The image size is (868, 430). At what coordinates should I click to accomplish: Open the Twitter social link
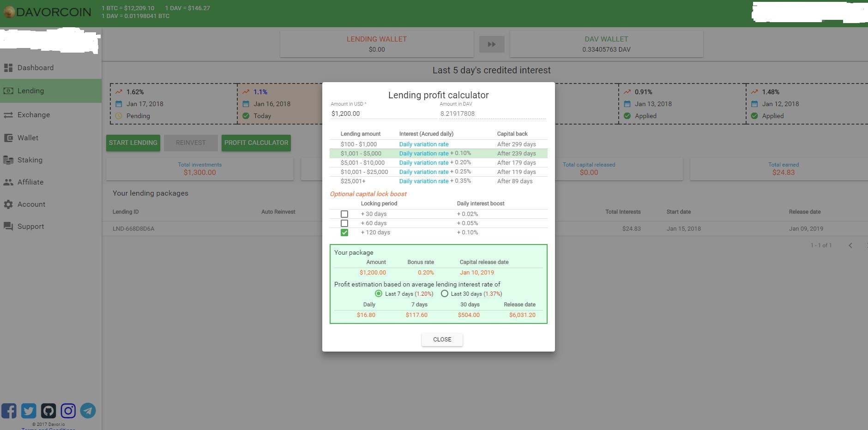[29, 411]
